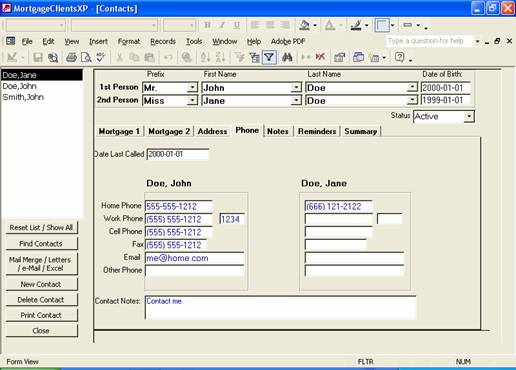Open the Properties toolbar icon

[x=339, y=57]
